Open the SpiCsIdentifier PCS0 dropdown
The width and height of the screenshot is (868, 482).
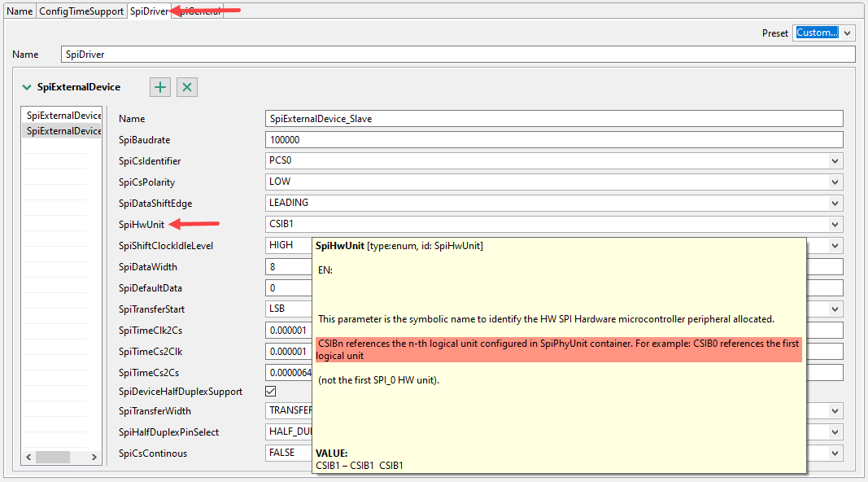[x=835, y=160]
